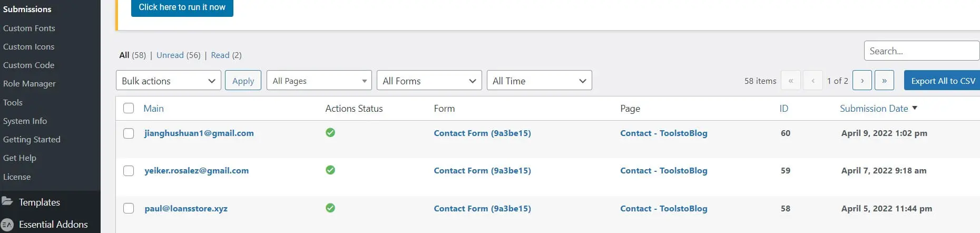Open the All Time date filter

[x=540, y=81]
